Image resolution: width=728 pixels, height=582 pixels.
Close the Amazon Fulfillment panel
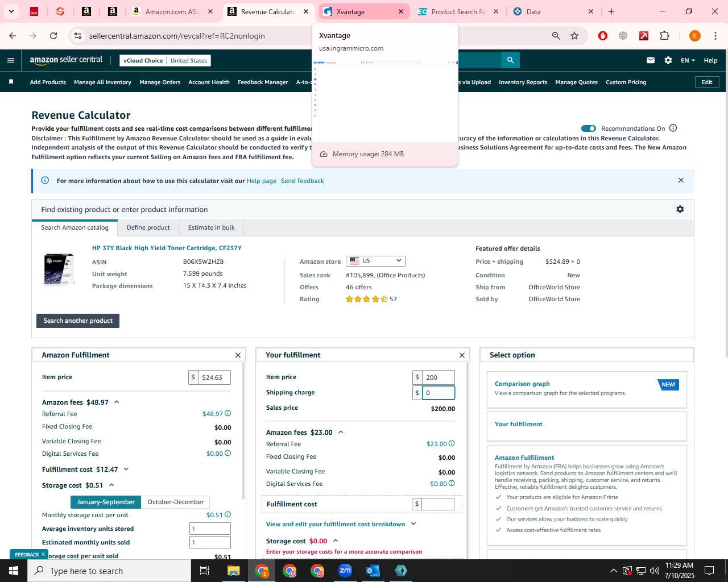(x=238, y=355)
